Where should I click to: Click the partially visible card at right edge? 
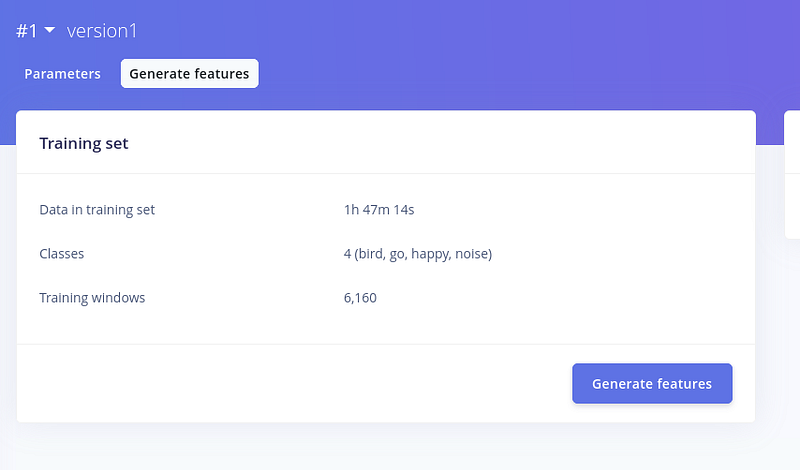click(792, 175)
